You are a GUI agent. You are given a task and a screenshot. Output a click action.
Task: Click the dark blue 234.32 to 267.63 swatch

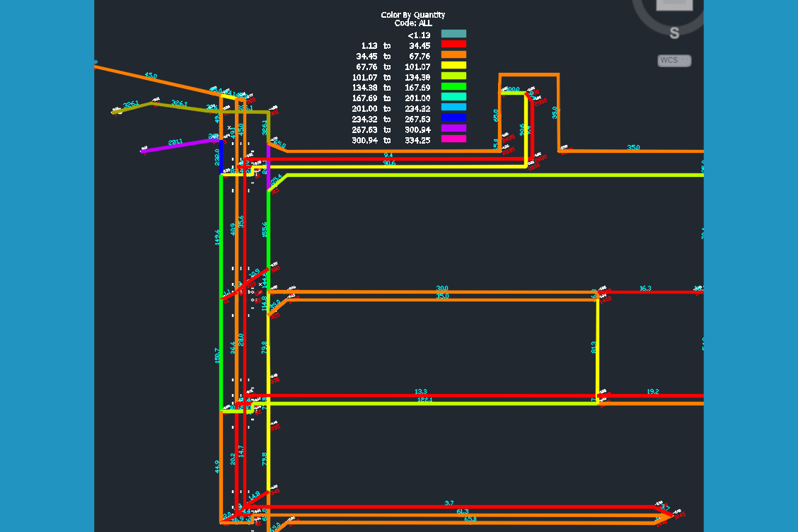click(x=453, y=118)
